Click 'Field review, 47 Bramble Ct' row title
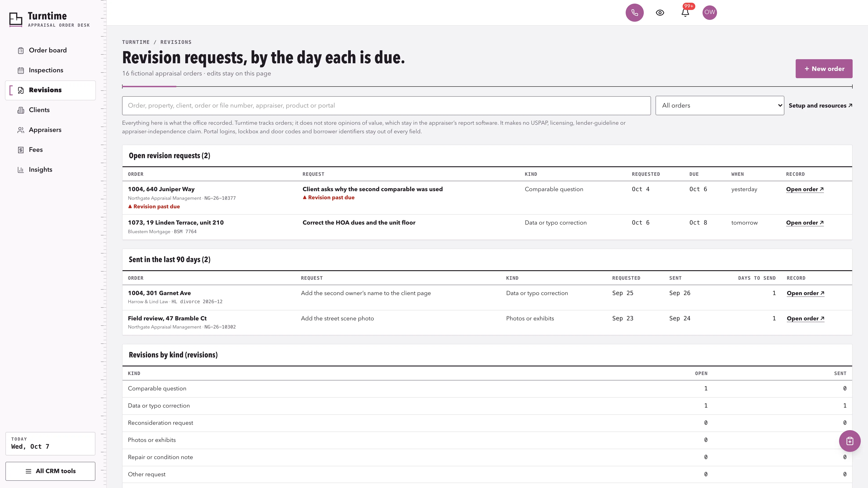The width and height of the screenshot is (868, 488). [167, 318]
